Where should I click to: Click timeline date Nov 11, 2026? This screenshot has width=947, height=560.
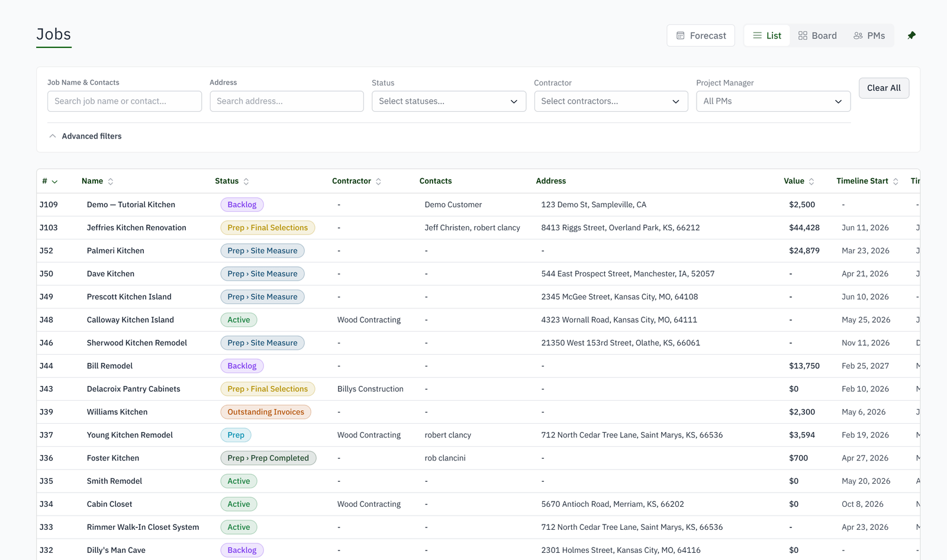(x=865, y=343)
